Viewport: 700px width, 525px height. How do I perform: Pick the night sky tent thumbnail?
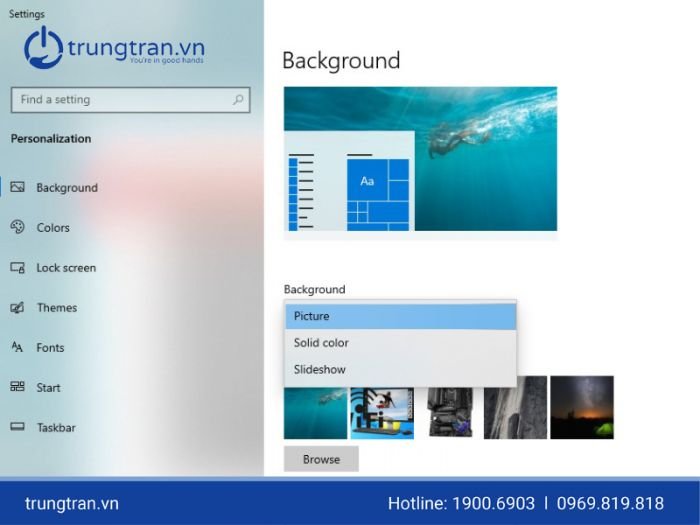coord(582,407)
